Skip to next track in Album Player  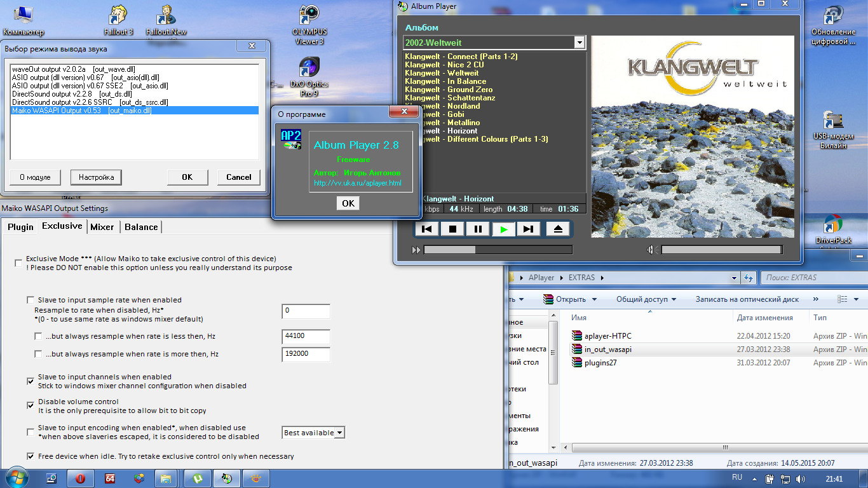(529, 229)
